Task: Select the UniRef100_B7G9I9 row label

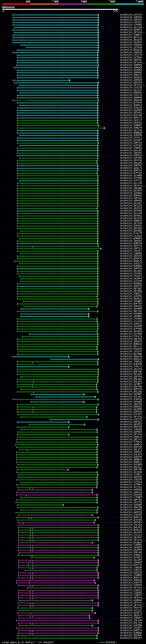Action: [x=131, y=557]
